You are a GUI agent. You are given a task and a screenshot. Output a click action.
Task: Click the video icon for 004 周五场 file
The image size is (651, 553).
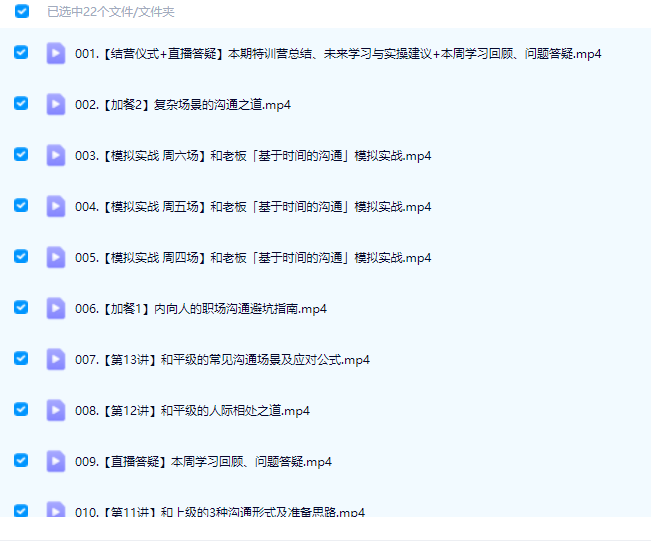[x=56, y=206]
